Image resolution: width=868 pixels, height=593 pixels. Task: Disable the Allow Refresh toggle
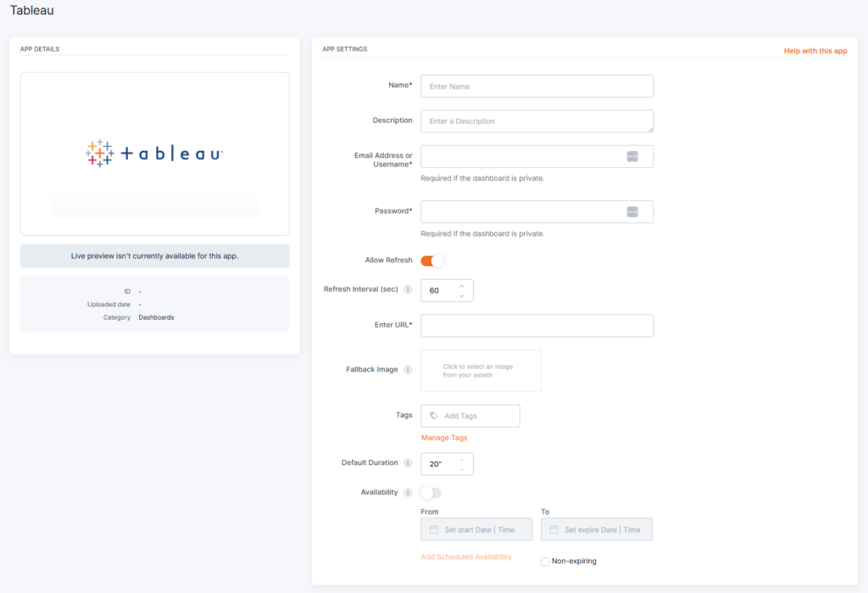coord(432,260)
